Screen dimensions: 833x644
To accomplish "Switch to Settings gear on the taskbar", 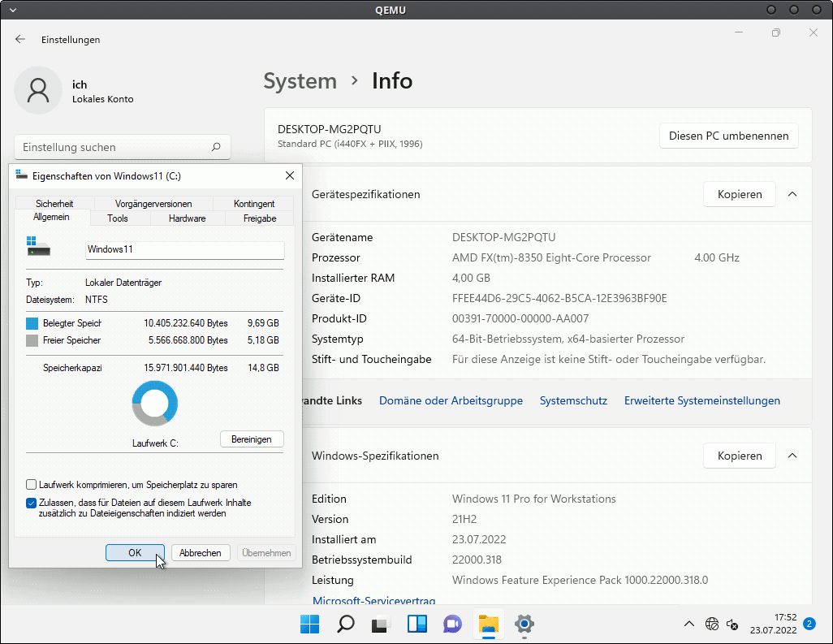I will pyautogui.click(x=524, y=624).
